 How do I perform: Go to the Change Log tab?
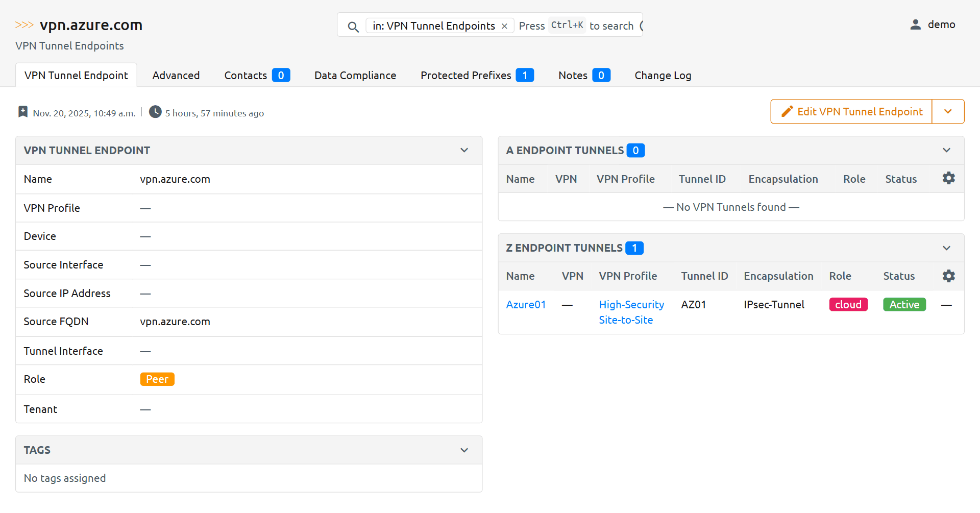663,76
